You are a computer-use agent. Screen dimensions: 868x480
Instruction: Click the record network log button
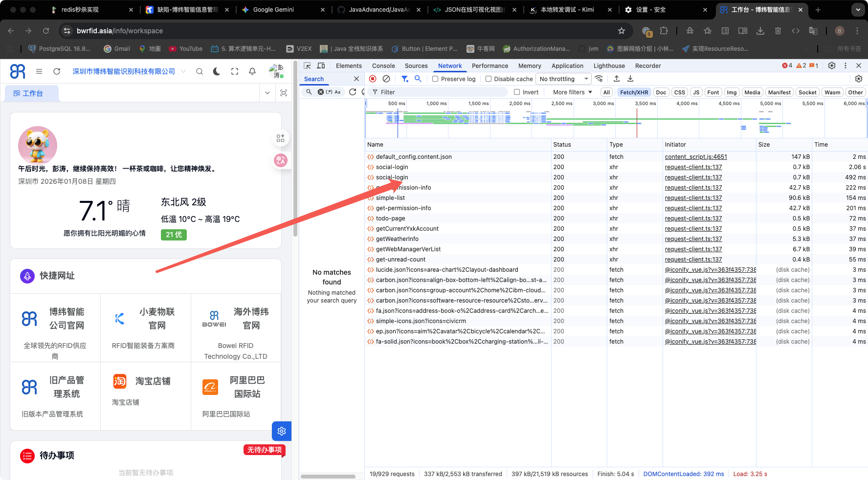pos(373,79)
